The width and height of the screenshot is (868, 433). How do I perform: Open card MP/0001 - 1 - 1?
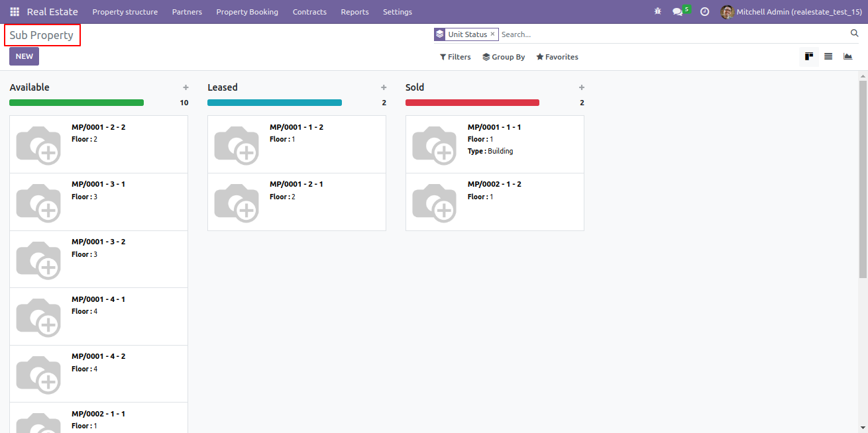[x=495, y=144]
